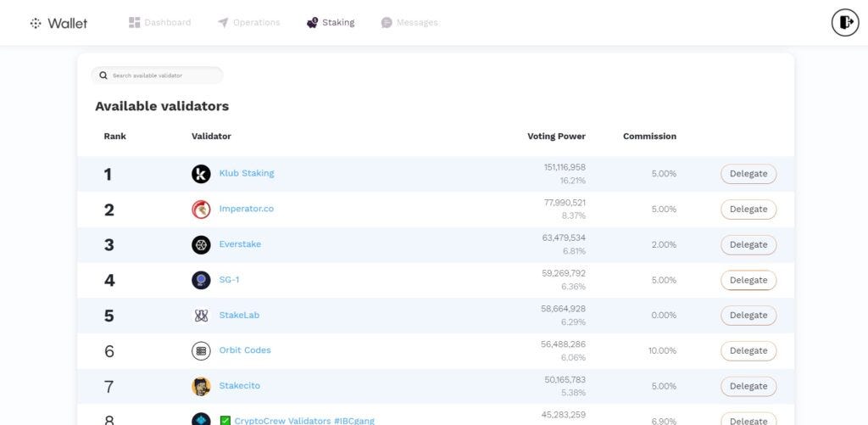Click the Rank column header
Image resolution: width=868 pixels, height=425 pixels.
click(x=114, y=137)
